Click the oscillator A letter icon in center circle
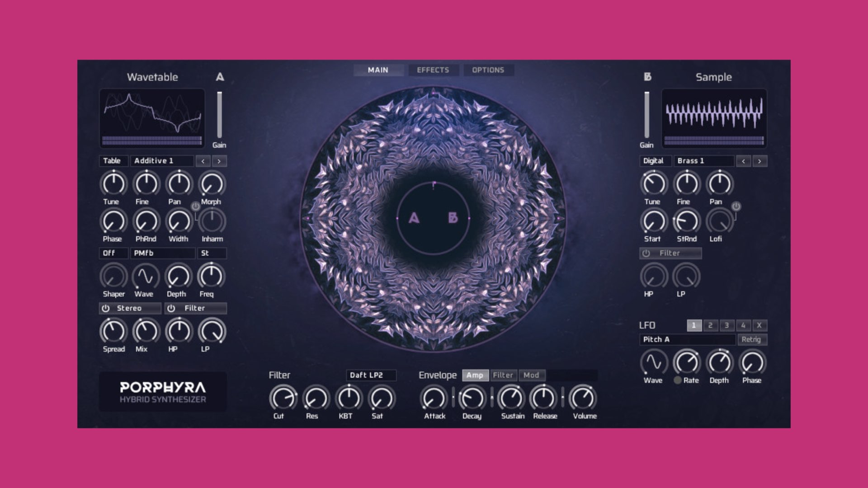The height and width of the screenshot is (488, 868). tap(414, 218)
